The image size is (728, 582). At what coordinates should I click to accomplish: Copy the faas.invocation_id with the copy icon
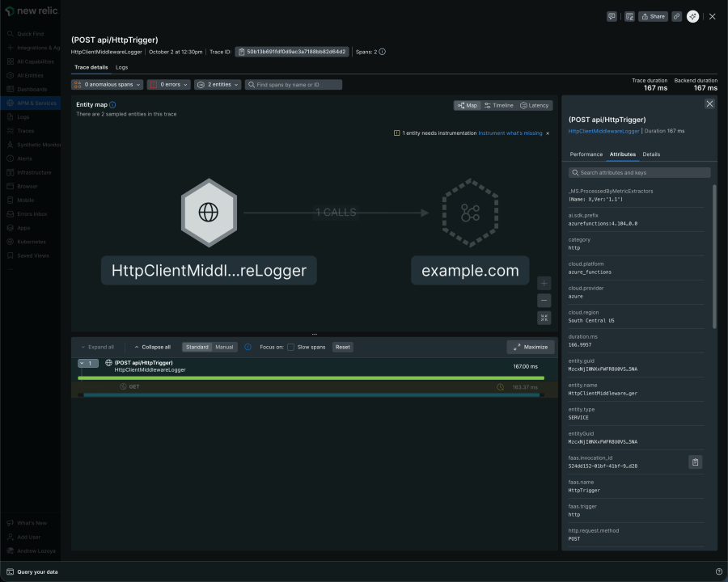(696, 462)
